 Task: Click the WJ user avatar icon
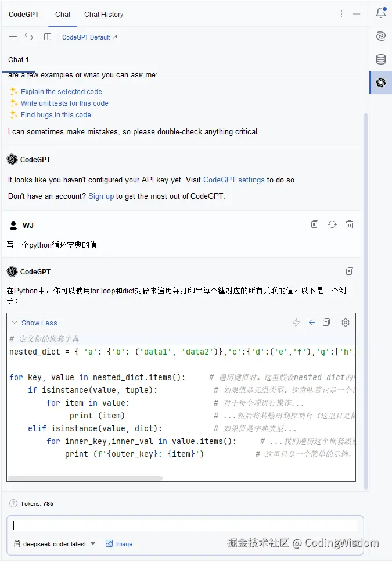[x=13, y=225]
